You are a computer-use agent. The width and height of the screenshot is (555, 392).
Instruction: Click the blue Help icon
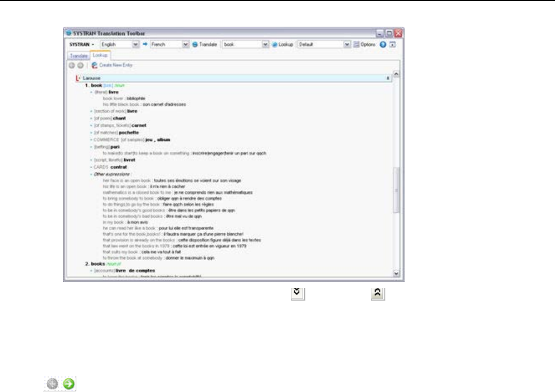[383, 45]
